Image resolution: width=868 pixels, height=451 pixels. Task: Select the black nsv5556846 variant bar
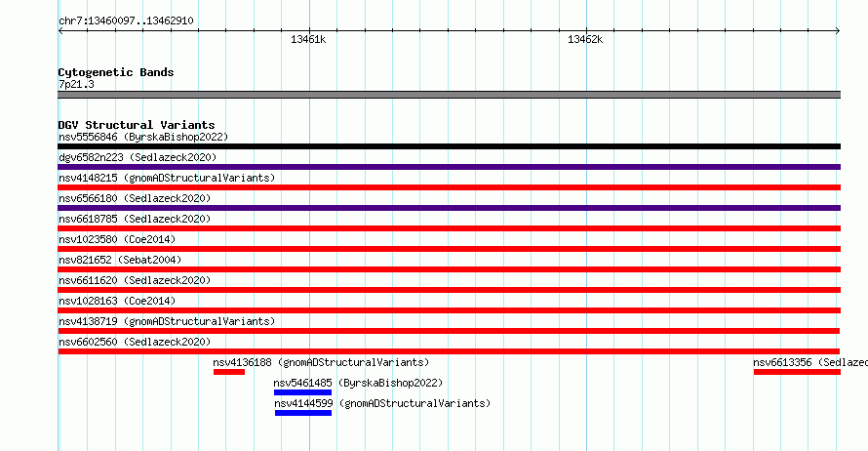[x=449, y=146]
